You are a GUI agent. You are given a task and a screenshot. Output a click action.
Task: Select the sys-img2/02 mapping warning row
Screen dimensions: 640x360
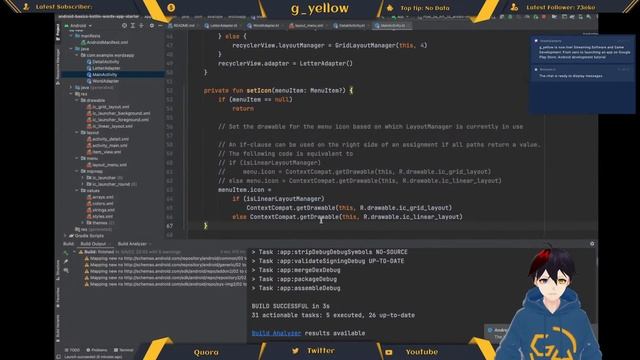tap(165, 284)
